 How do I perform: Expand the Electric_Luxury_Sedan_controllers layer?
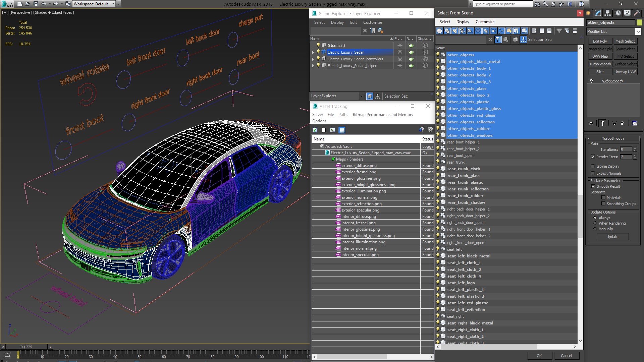313,59
